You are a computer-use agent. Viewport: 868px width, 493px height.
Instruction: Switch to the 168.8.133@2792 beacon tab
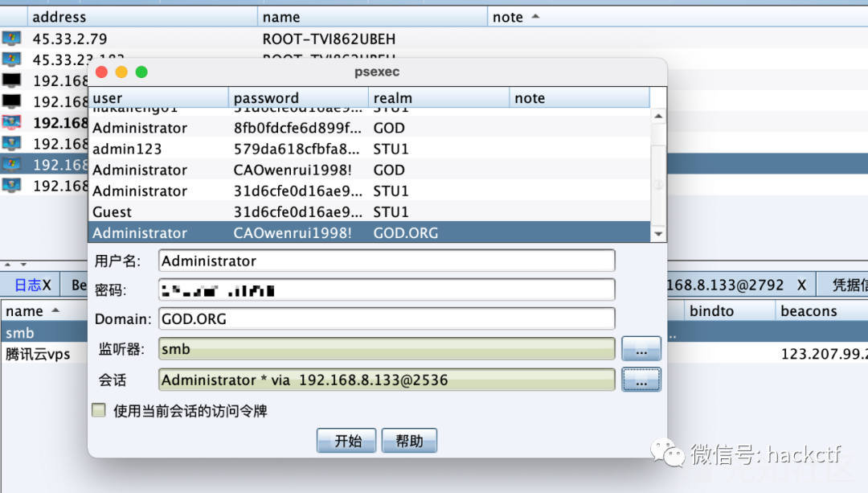click(725, 286)
